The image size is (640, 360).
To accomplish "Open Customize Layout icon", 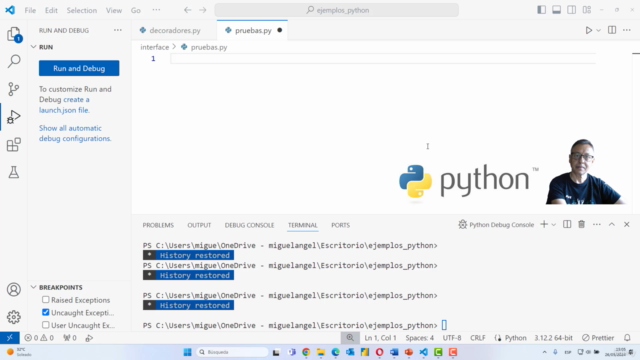I will click(x=587, y=10).
